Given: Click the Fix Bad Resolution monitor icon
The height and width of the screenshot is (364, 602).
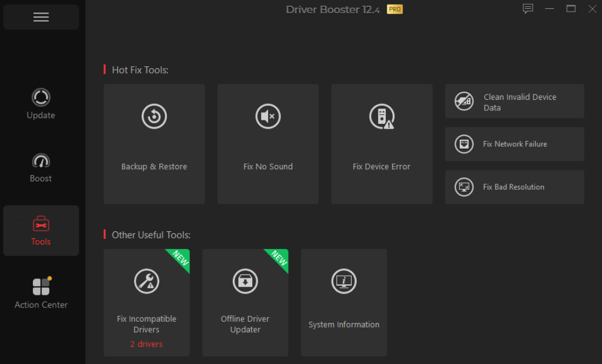Looking at the screenshot, I should (x=464, y=187).
